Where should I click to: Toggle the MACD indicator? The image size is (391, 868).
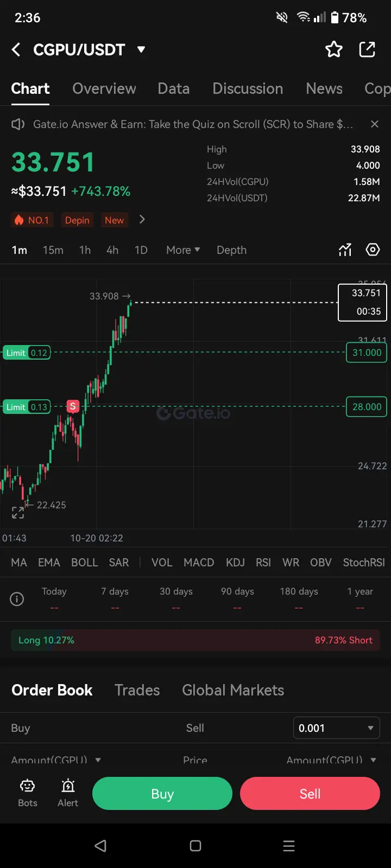pyautogui.click(x=199, y=563)
